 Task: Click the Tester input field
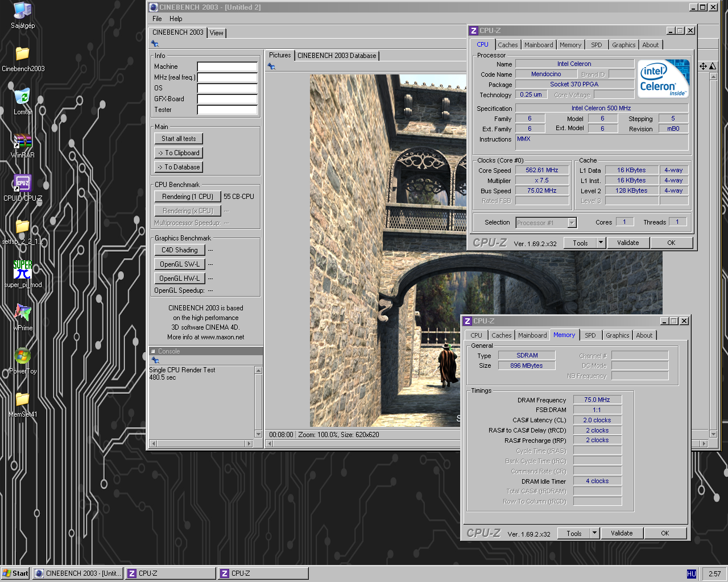(227, 110)
